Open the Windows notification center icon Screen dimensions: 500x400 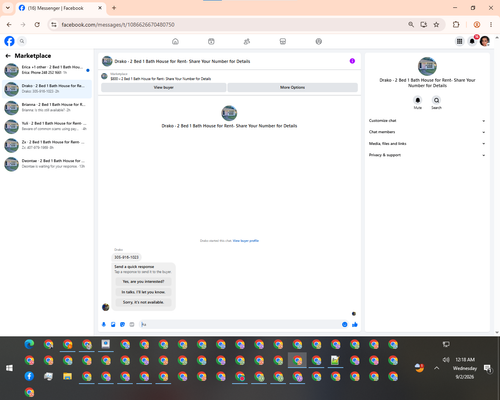(488, 369)
